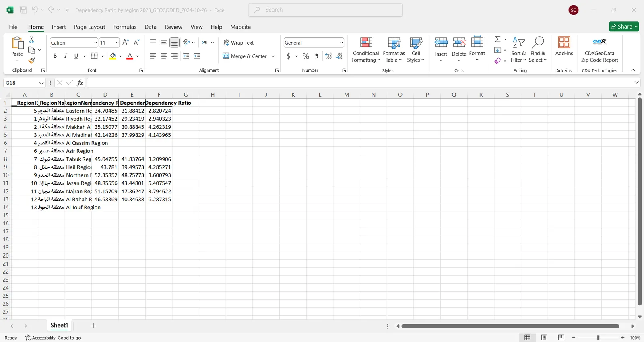The width and height of the screenshot is (644, 342).
Task: Align text to the right
Action: [x=174, y=56]
